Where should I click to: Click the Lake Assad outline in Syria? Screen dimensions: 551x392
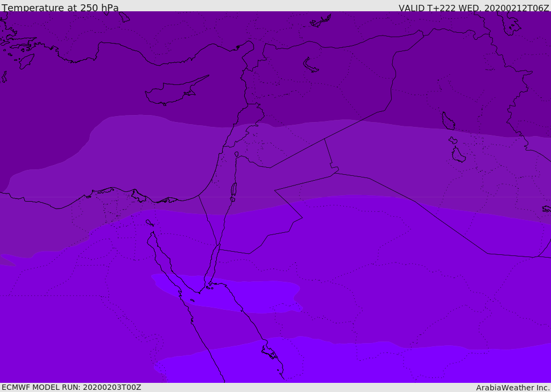pos(311,66)
